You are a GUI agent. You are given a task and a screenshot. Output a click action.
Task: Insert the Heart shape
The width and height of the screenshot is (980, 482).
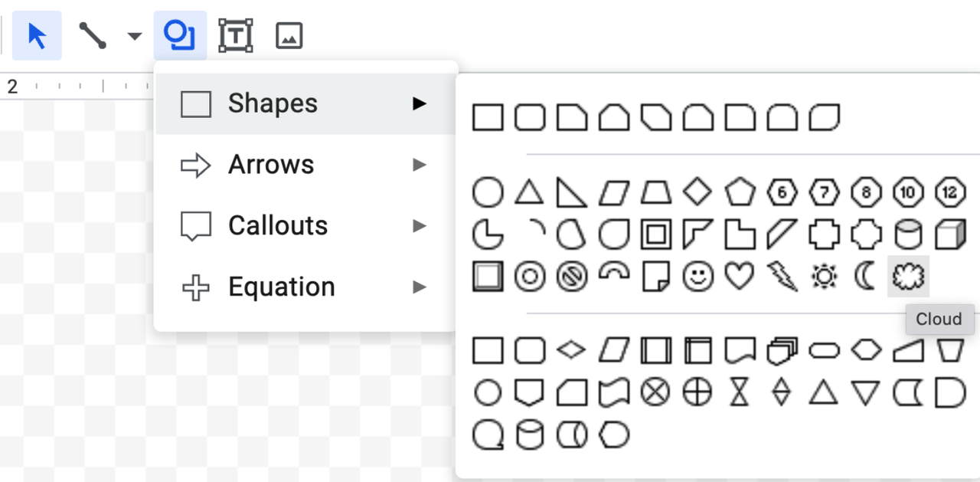click(739, 276)
